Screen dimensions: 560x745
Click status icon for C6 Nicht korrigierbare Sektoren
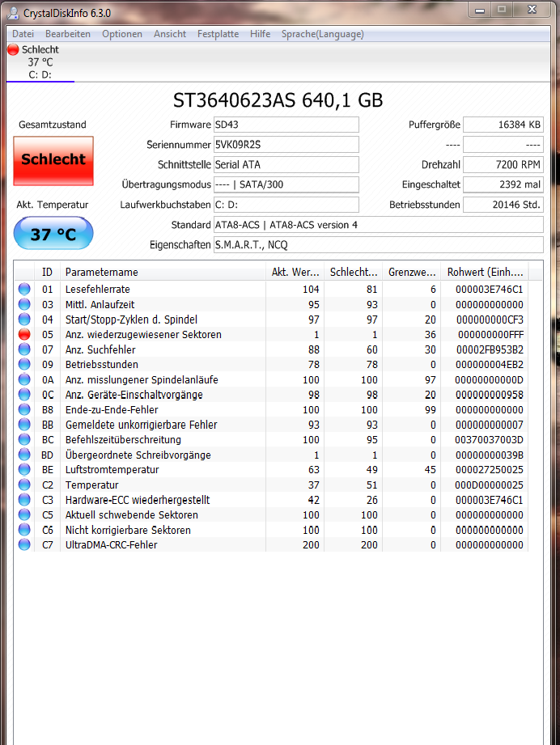pos(24,530)
